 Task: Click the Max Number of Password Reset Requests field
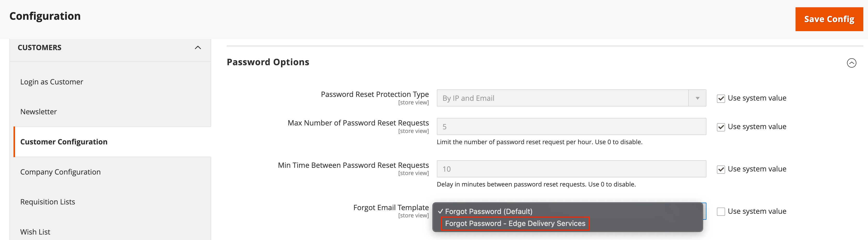coord(571,126)
